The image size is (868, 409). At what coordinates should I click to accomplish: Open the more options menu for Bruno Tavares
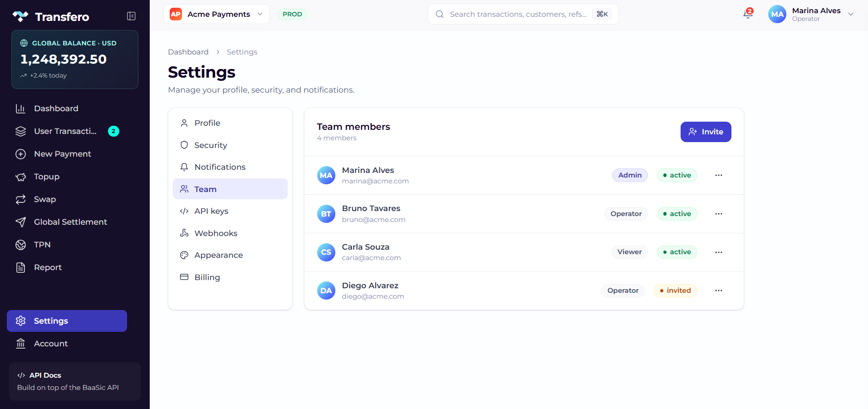719,214
